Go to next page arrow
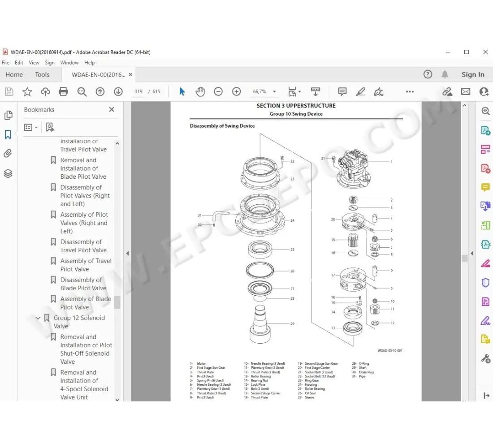Viewport: 493px width, 448px height. [x=118, y=91]
